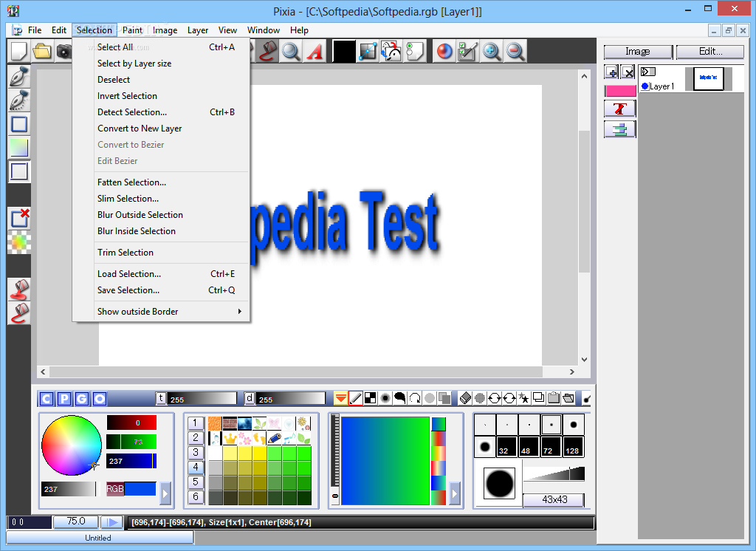Select the 72 brush size preset
The image size is (756, 551).
pos(551,446)
